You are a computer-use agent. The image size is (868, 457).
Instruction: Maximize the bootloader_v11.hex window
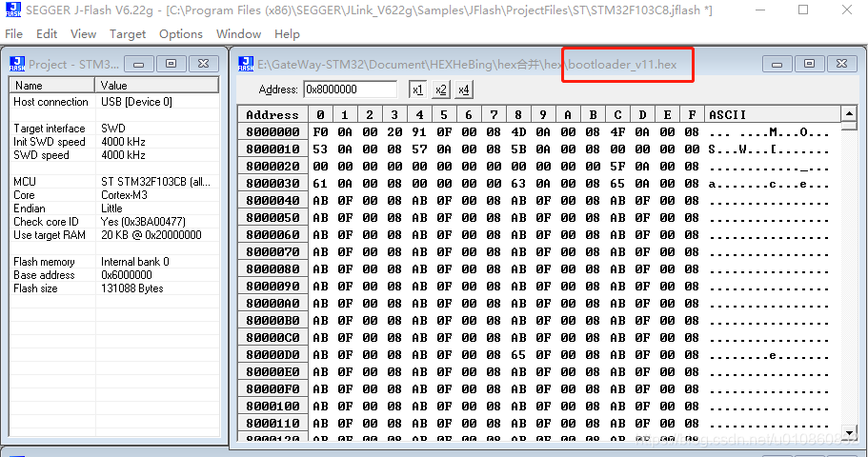(x=809, y=64)
